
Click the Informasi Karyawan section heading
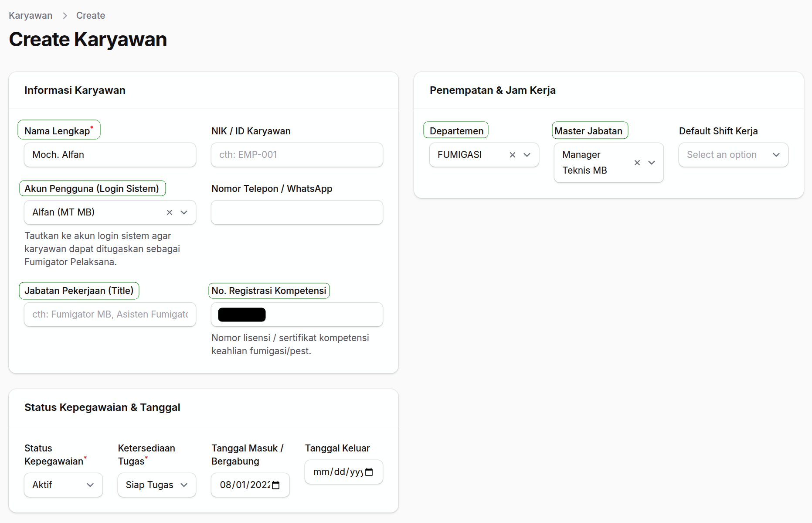click(x=75, y=90)
